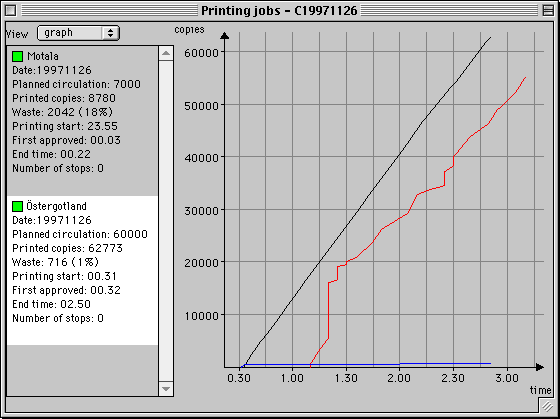560x419 pixels.
Task: Click the window collapse box at the top right
Action: 548,10
